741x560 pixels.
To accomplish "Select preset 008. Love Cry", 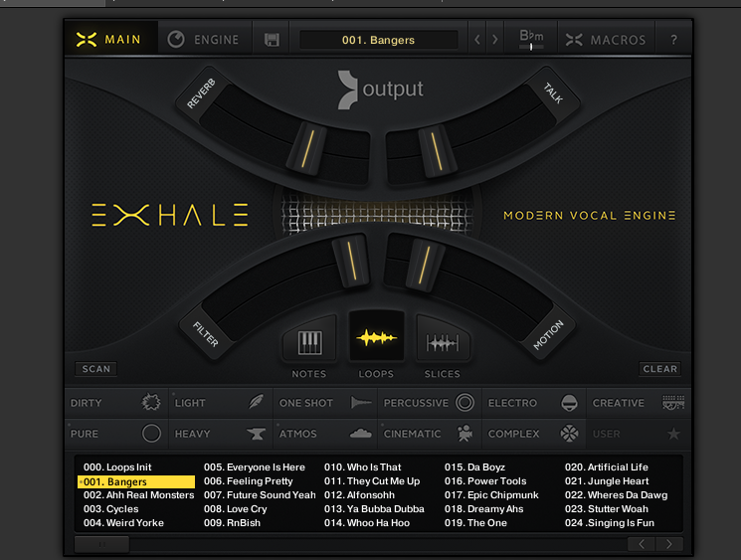I will point(236,509).
